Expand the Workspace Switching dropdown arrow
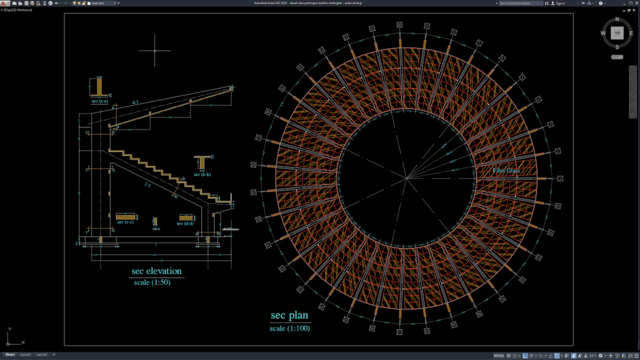Viewport: 640px width, 360px height. coord(606,356)
